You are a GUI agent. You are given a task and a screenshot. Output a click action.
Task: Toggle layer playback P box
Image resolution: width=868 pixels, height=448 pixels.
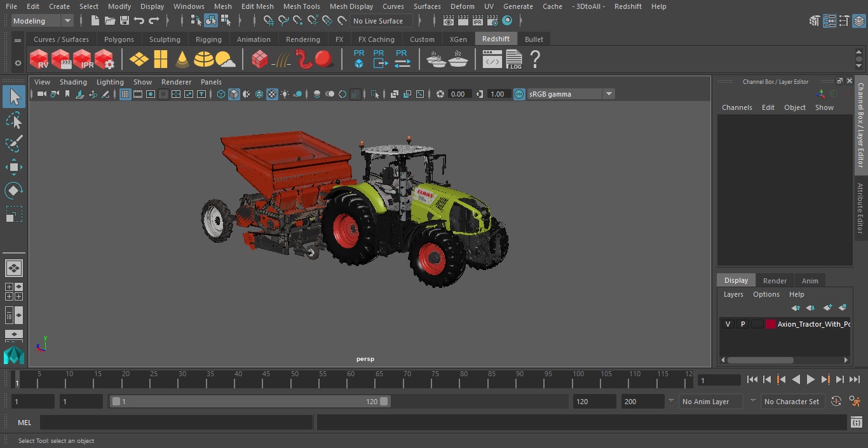point(742,324)
